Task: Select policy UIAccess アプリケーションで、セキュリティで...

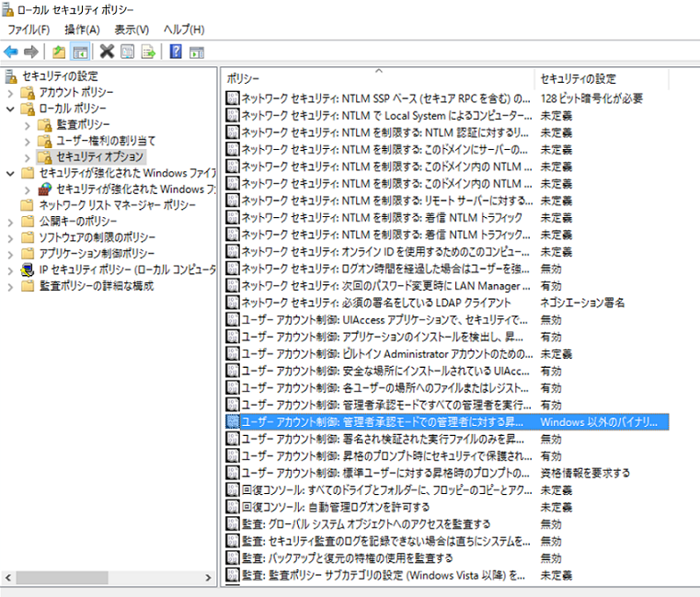Action: [384, 320]
